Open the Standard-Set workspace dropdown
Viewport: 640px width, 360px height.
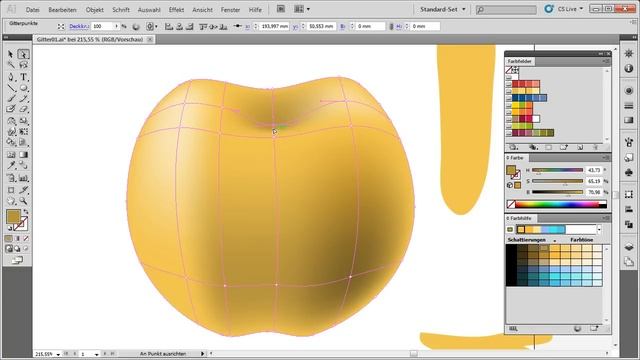[443, 9]
